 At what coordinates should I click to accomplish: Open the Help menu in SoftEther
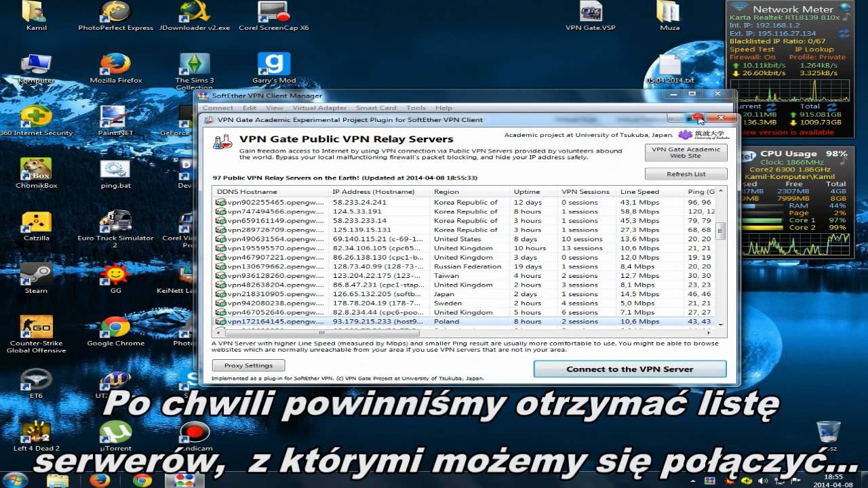coord(443,108)
